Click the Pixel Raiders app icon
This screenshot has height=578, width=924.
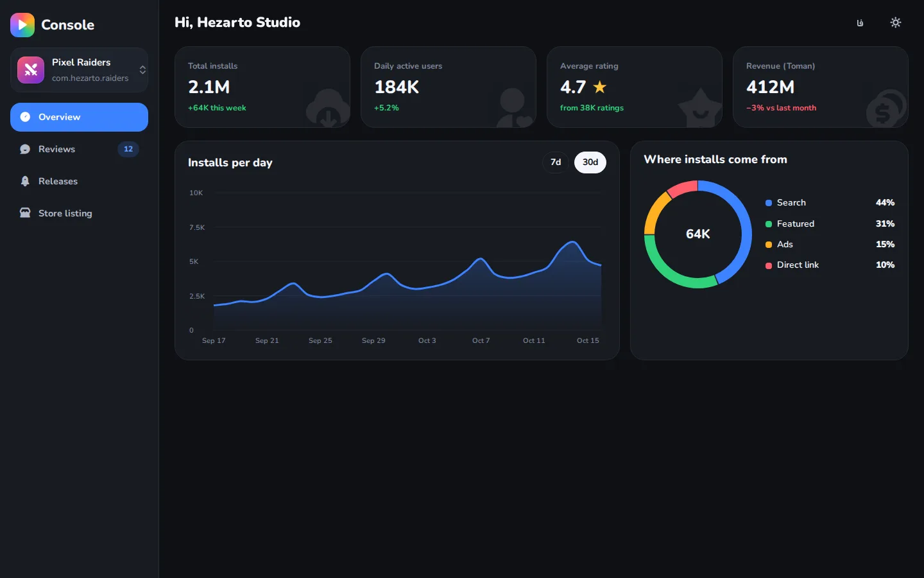(31, 70)
